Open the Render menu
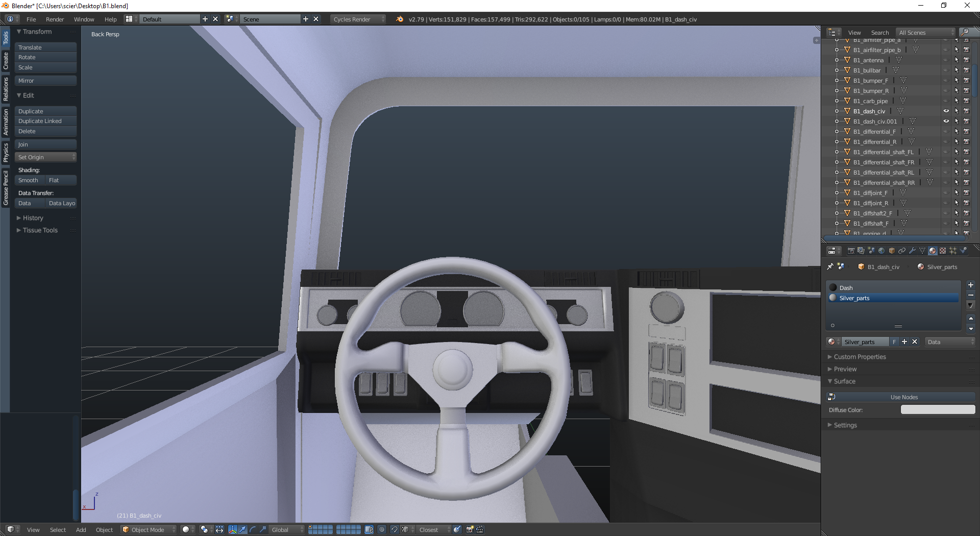The height and width of the screenshot is (536, 980). [x=55, y=19]
